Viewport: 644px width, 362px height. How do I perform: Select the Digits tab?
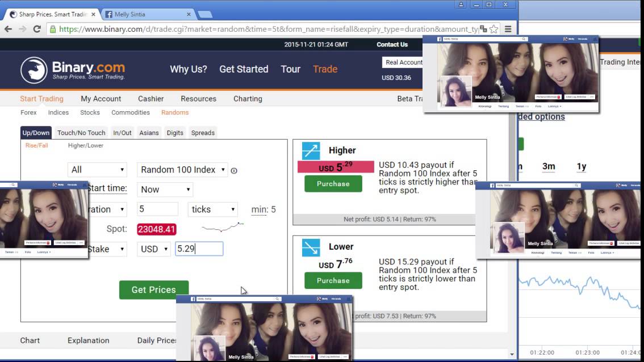pyautogui.click(x=175, y=133)
